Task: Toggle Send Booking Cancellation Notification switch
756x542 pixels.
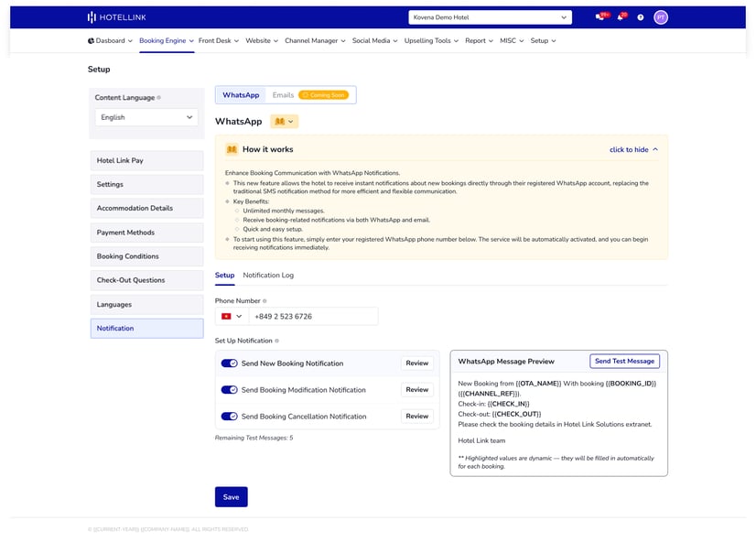Action: point(229,417)
